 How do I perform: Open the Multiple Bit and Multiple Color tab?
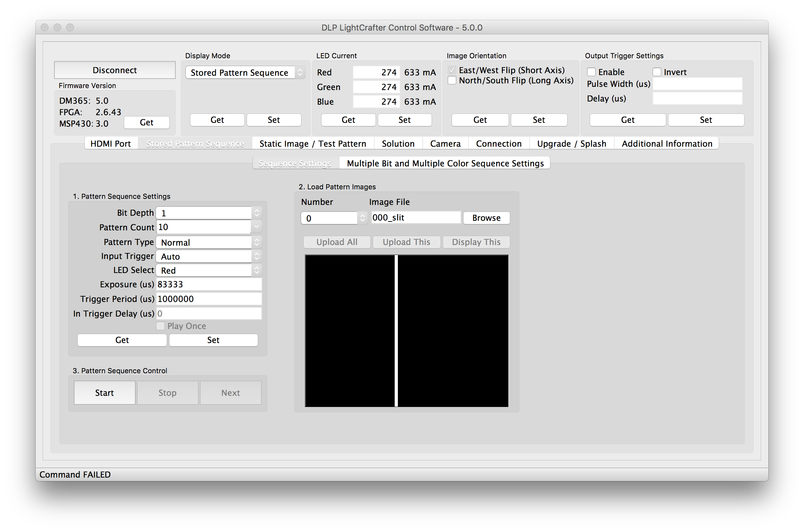(445, 163)
